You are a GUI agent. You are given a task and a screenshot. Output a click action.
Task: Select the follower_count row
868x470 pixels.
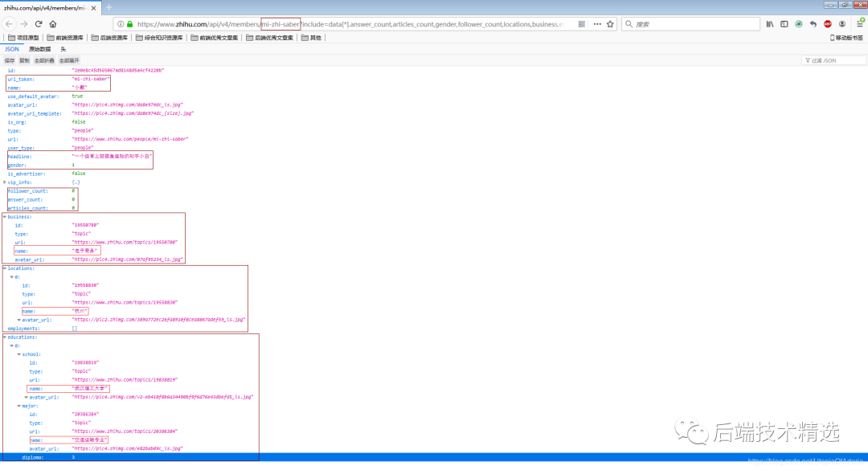point(434,191)
